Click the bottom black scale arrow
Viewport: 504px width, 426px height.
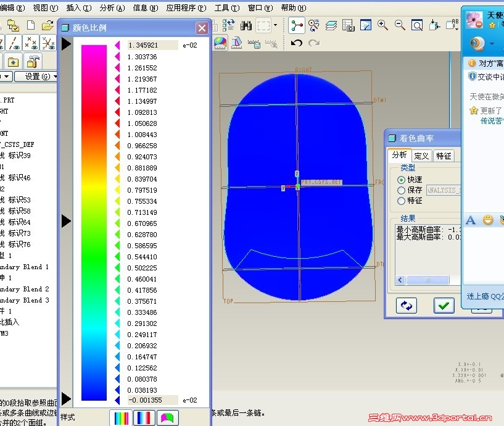tap(66, 399)
